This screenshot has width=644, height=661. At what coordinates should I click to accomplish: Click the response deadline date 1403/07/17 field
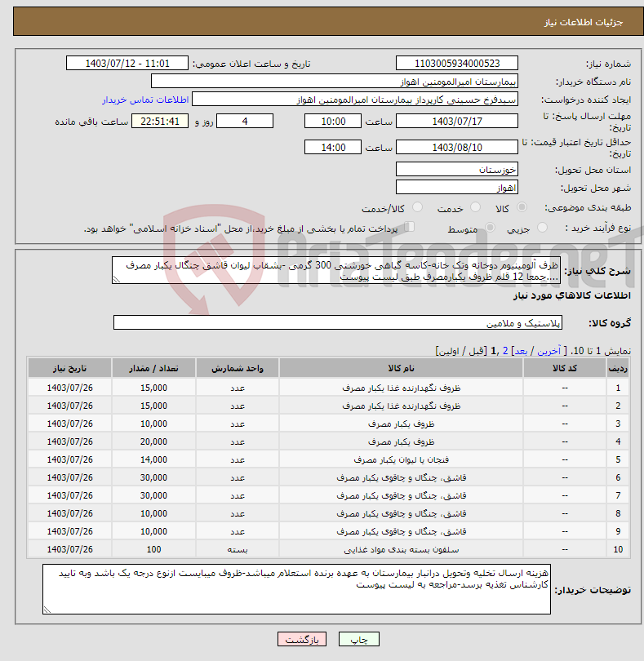457,122
